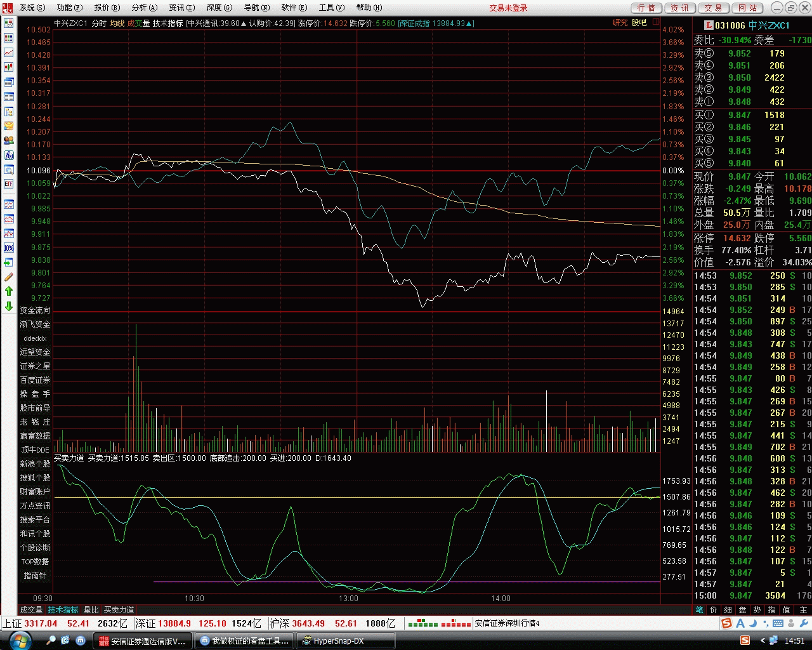Open the 10% ranking icon
Image resolution: width=812 pixels, height=650 pixels.
[x=9, y=248]
